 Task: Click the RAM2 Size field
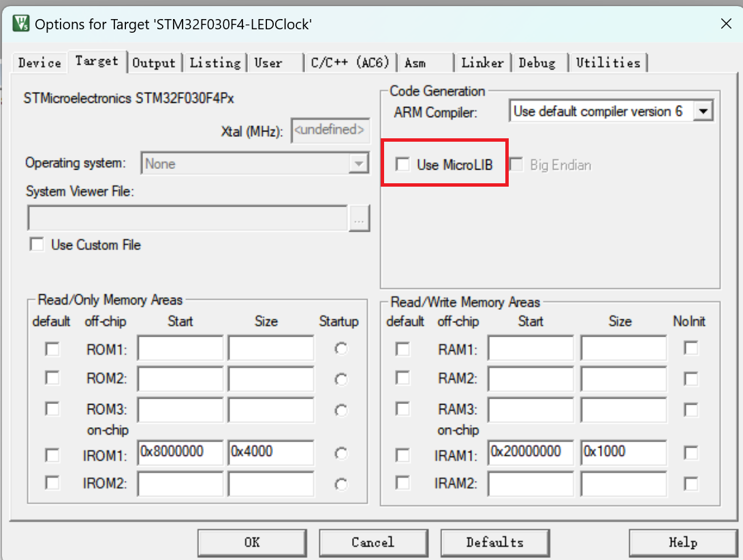(624, 378)
